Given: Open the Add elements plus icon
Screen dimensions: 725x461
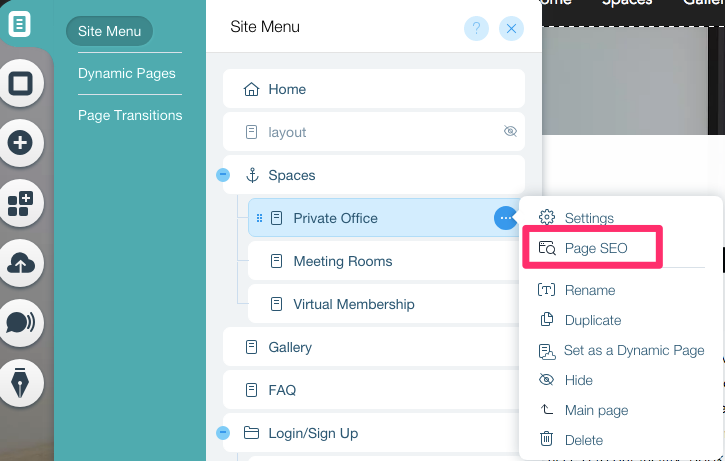Looking at the screenshot, I should [20, 143].
